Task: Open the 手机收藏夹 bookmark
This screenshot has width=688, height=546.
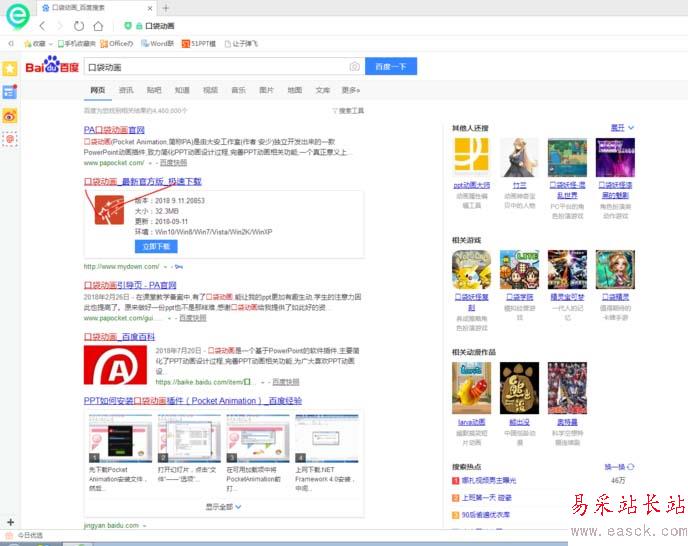Action: click(76, 43)
